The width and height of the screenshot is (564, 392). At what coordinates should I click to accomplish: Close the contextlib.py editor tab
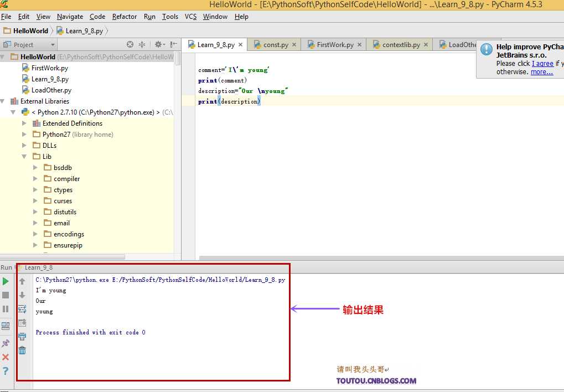426,45
